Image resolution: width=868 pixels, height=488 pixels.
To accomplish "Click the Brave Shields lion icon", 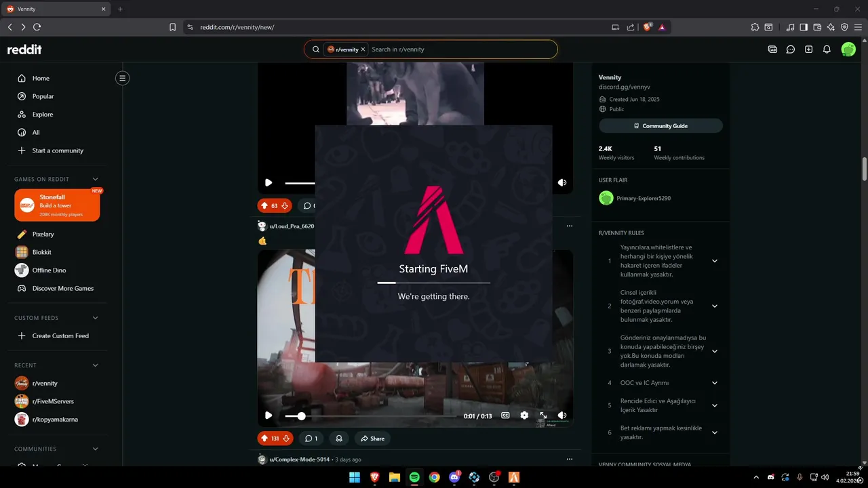I will [648, 27].
